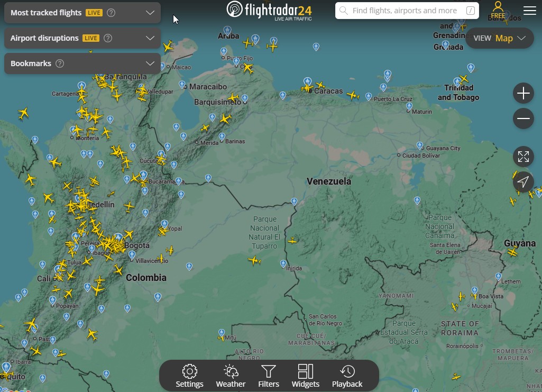The width and height of the screenshot is (542, 392).
Task: Enter fullscreen mode via the expand icon
Action: pyautogui.click(x=523, y=157)
